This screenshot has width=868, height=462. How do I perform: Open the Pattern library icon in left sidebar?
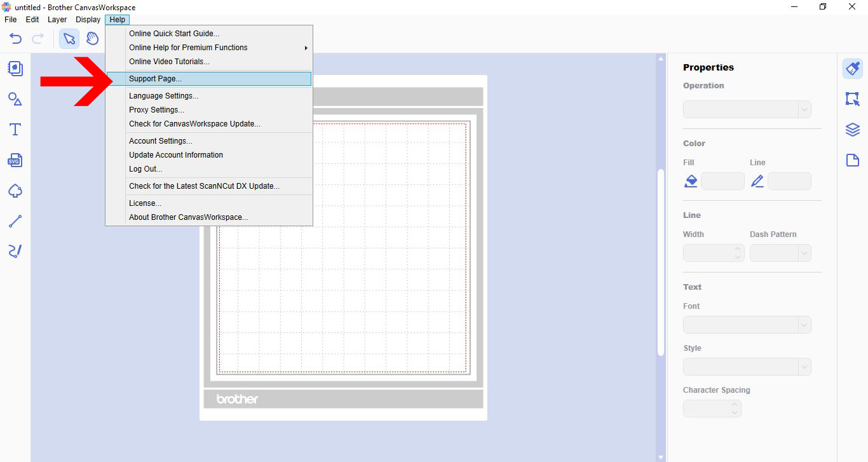coord(15,69)
